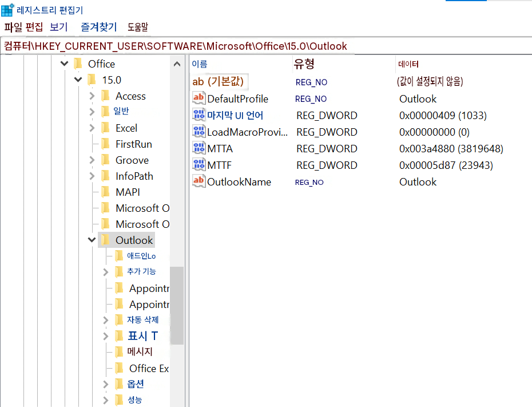Click the 15.0 folder icon
Viewport: 532px width, 407px height.
click(92, 80)
